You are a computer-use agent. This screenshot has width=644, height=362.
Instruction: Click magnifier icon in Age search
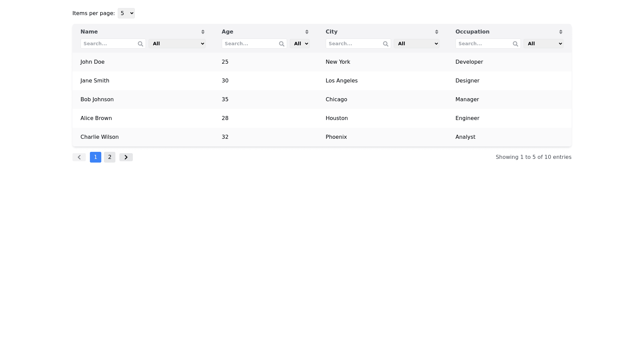tap(281, 44)
